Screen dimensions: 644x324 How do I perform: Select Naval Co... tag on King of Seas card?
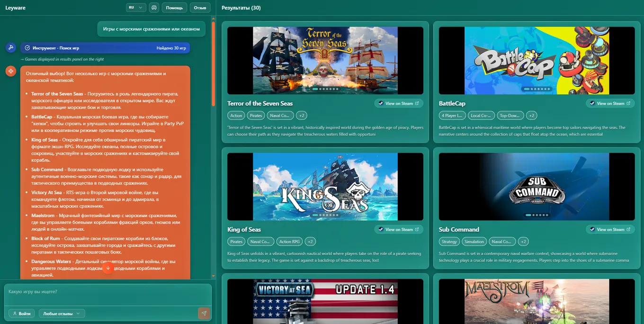pos(260,242)
